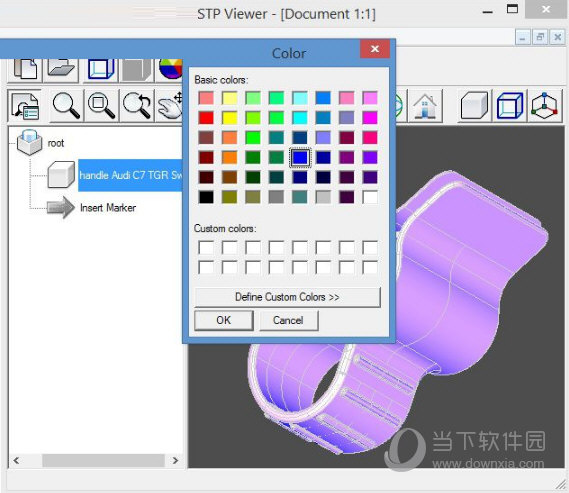Select handle Audi C7 TGR tree item
The height and width of the screenshot is (493, 569).
[x=130, y=175]
